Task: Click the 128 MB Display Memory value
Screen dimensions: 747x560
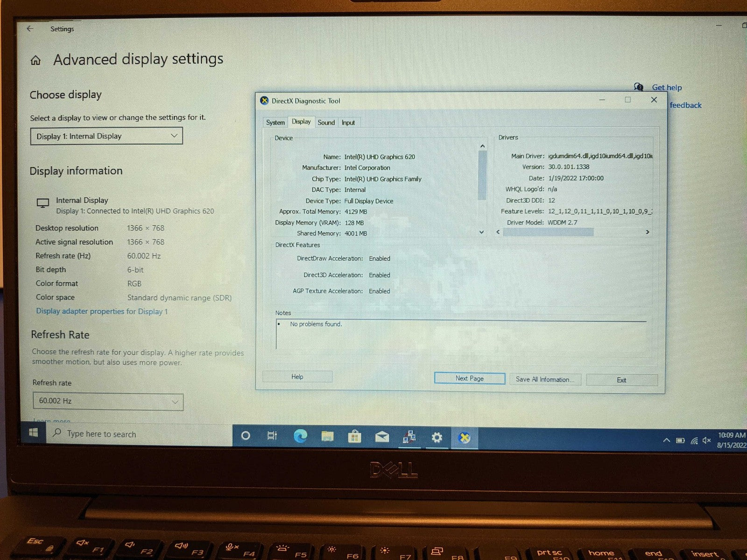Action: click(354, 223)
